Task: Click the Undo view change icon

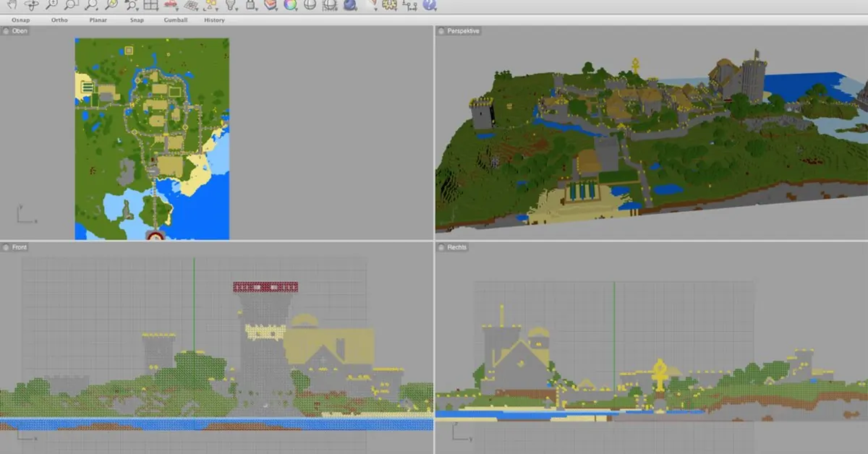Action: click(132, 5)
